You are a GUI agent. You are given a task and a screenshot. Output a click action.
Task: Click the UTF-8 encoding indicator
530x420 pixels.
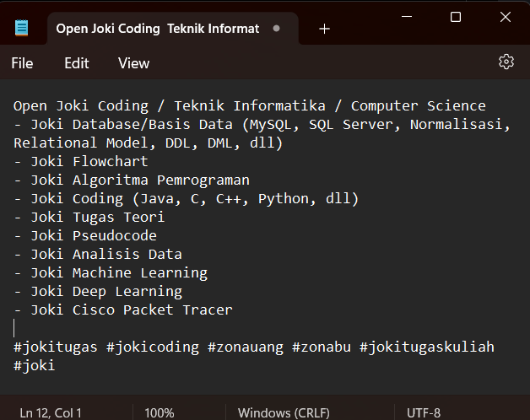coord(424,413)
